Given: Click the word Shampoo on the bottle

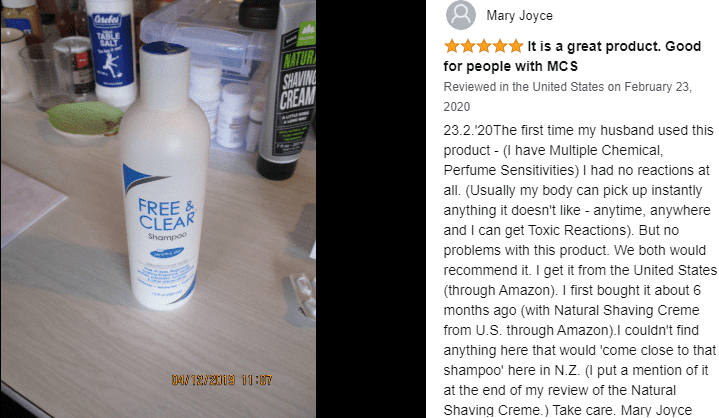Looking at the screenshot, I should coord(167,236).
